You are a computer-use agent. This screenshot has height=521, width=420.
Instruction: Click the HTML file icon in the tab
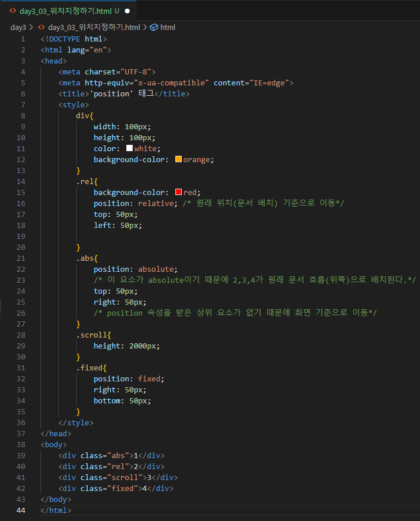[13, 10]
